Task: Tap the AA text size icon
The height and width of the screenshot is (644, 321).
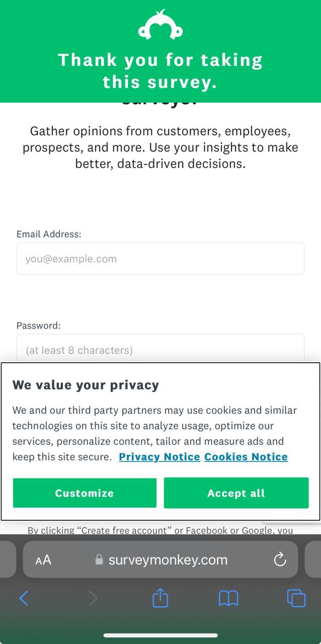Action: pyautogui.click(x=43, y=560)
